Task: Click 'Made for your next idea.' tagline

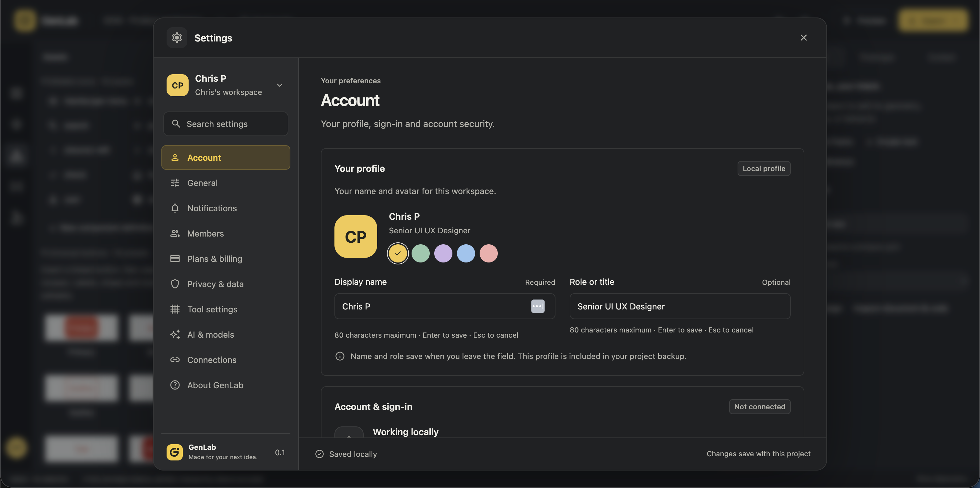Action: tap(223, 457)
